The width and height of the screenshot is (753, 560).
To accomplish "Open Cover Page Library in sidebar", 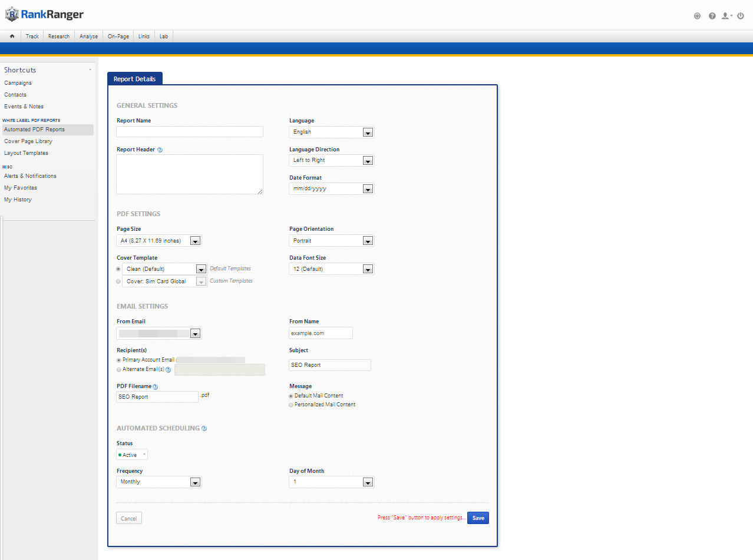I will (28, 141).
